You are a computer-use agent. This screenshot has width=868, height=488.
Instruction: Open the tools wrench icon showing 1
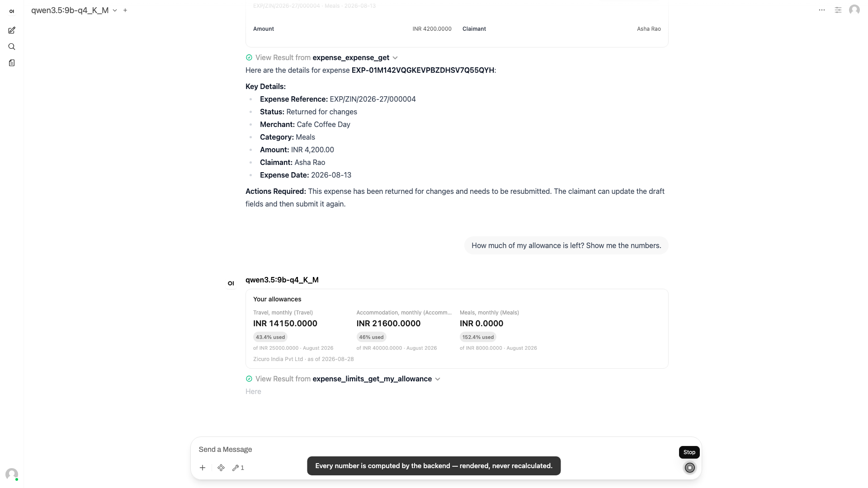pyautogui.click(x=238, y=468)
